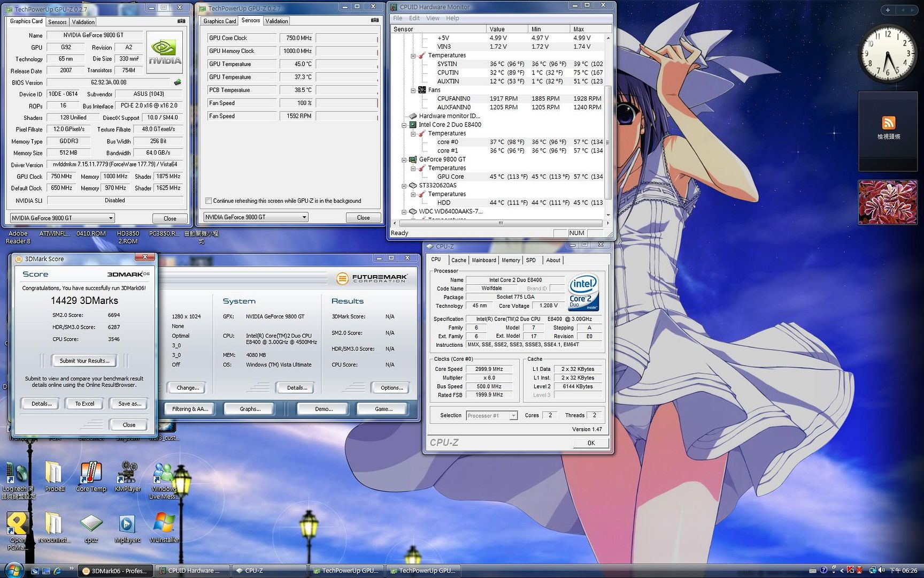Open the KMPlayer desktop icon

[x=127, y=476]
